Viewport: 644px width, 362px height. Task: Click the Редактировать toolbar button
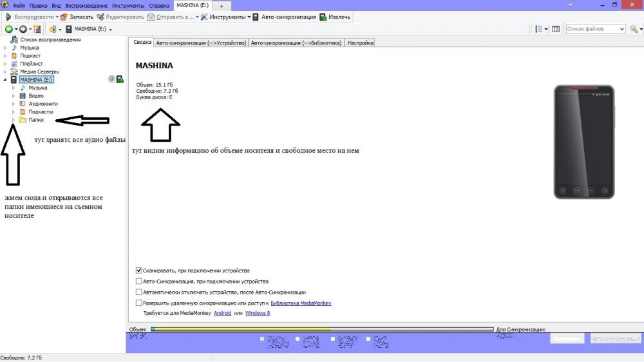pos(120,17)
